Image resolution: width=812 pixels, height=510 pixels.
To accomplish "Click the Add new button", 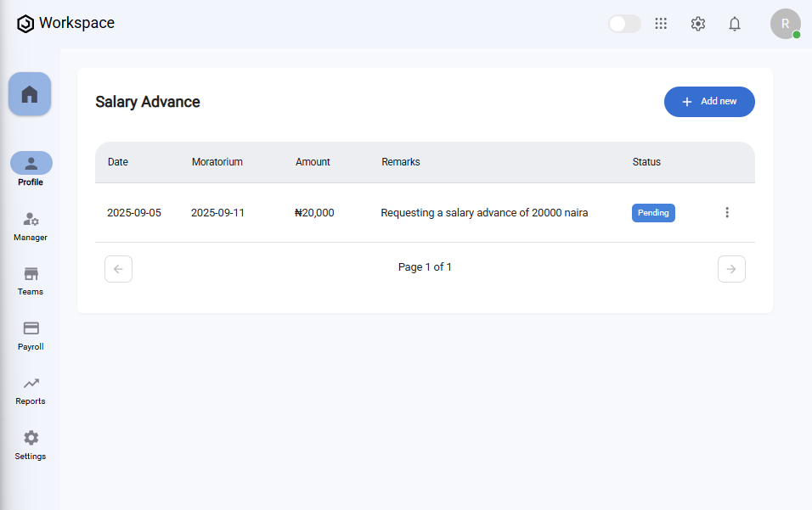I will tap(709, 102).
